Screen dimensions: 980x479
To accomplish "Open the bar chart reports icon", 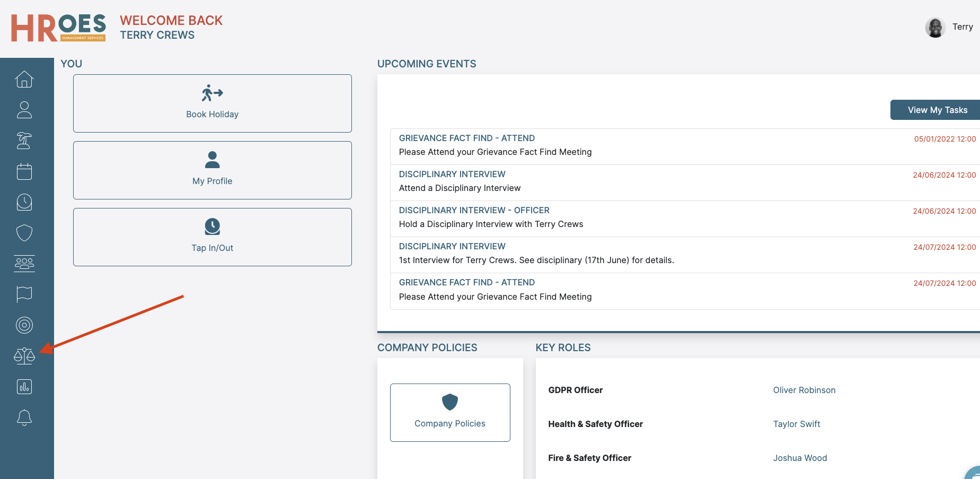I will point(24,387).
